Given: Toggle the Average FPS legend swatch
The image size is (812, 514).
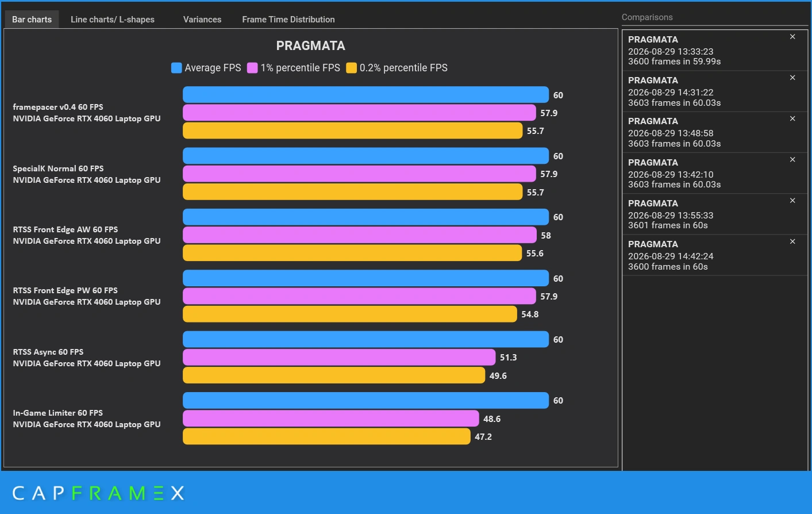Looking at the screenshot, I should (176, 68).
